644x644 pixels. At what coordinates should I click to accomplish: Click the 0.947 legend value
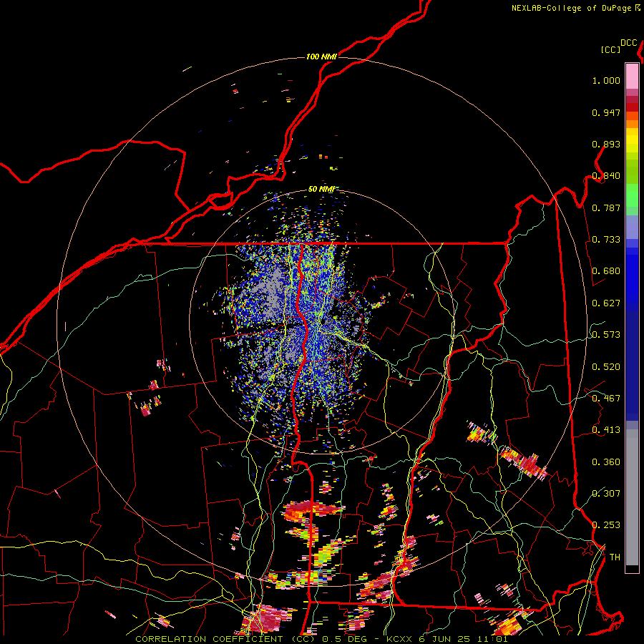606,112
